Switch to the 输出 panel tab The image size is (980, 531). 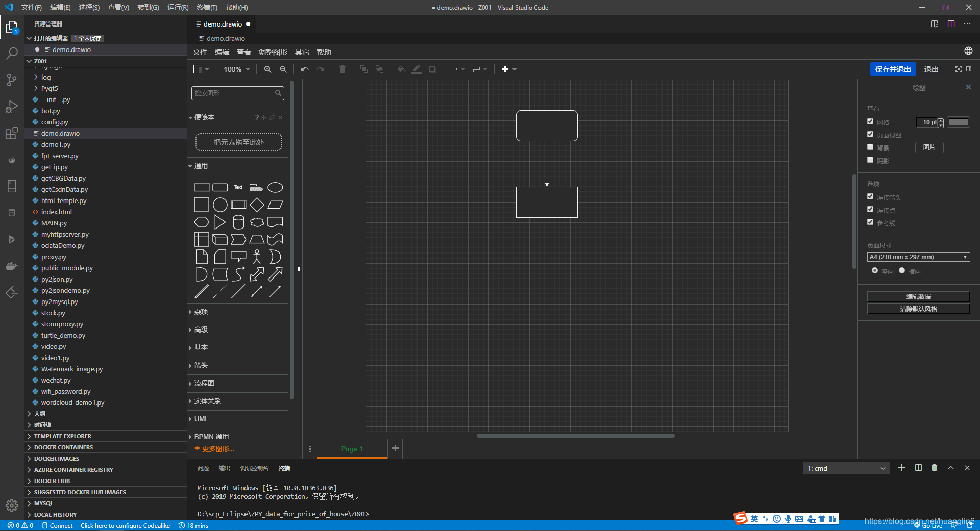tap(225, 468)
